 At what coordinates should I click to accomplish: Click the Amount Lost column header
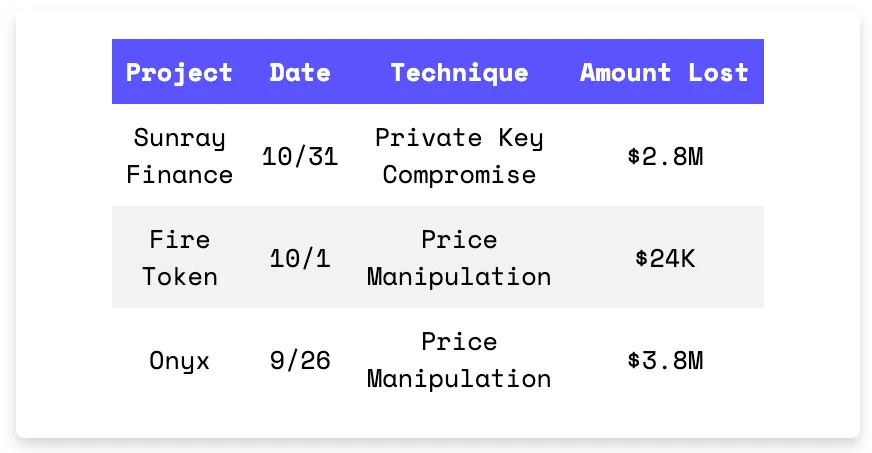click(x=664, y=73)
